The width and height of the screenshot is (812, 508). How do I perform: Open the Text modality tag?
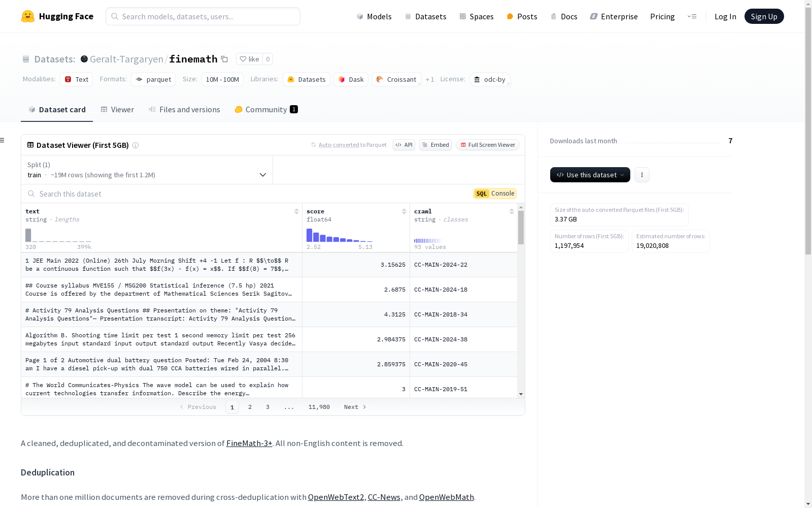[77, 79]
